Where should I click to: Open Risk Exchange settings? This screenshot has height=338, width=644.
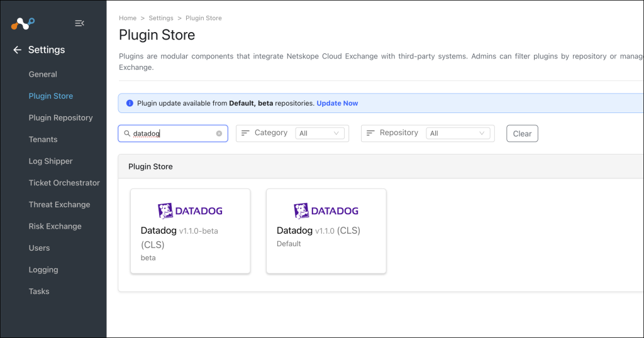pos(55,226)
